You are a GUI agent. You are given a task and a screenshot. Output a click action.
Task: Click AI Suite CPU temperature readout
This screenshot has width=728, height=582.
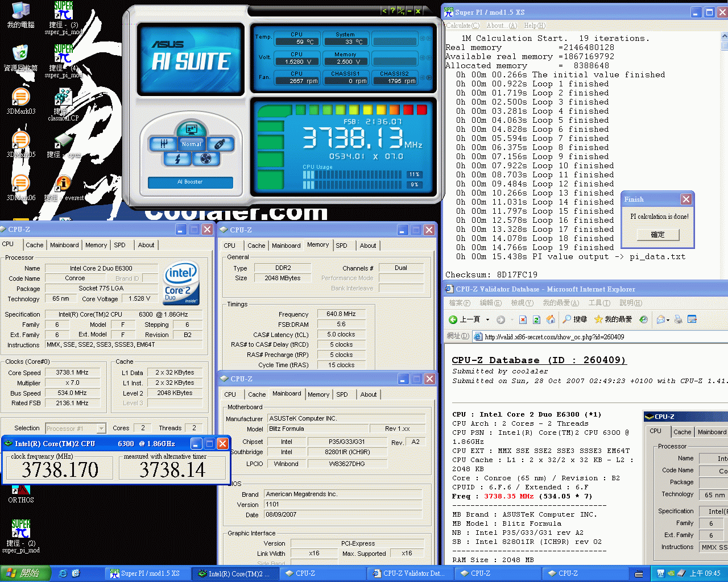pyautogui.click(x=297, y=41)
